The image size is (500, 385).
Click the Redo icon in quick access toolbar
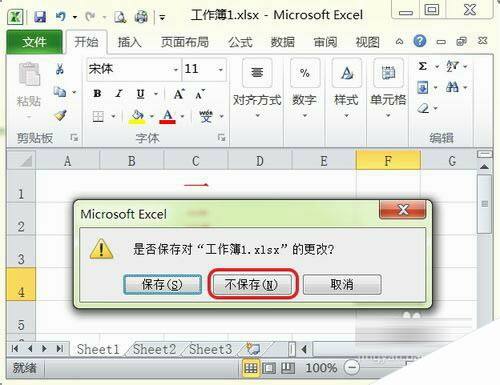(x=90, y=16)
